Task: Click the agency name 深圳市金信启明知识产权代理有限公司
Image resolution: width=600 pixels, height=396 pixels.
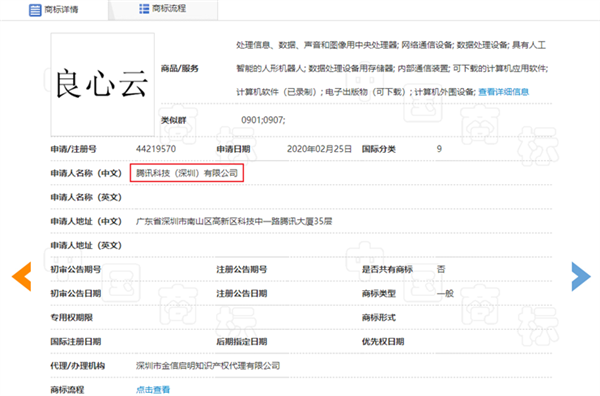Action: click(208, 366)
